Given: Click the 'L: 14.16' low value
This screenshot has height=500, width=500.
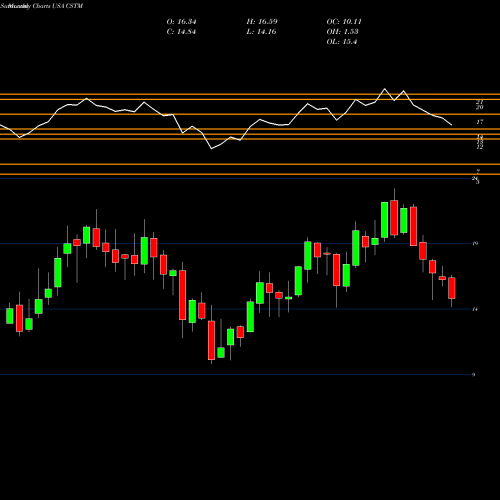Looking at the screenshot, I should pyautogui.click(x=262, y=32).
